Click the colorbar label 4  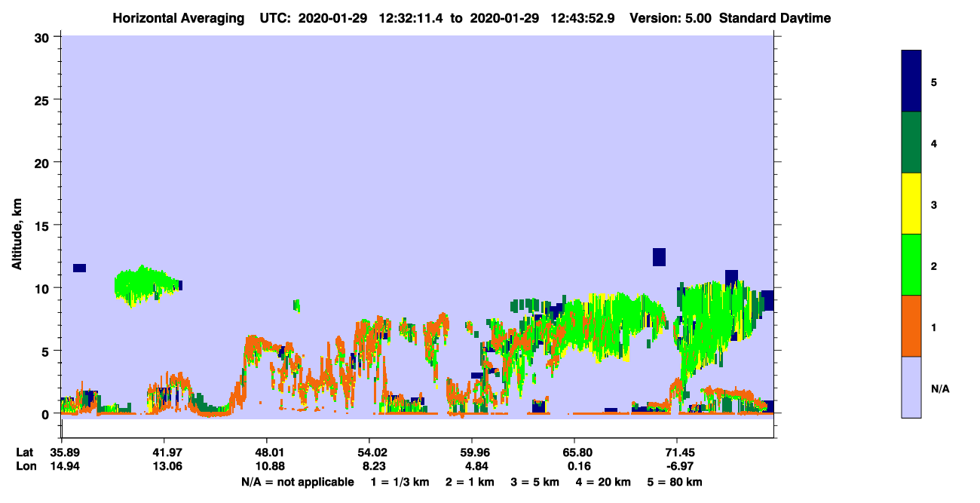934,143
